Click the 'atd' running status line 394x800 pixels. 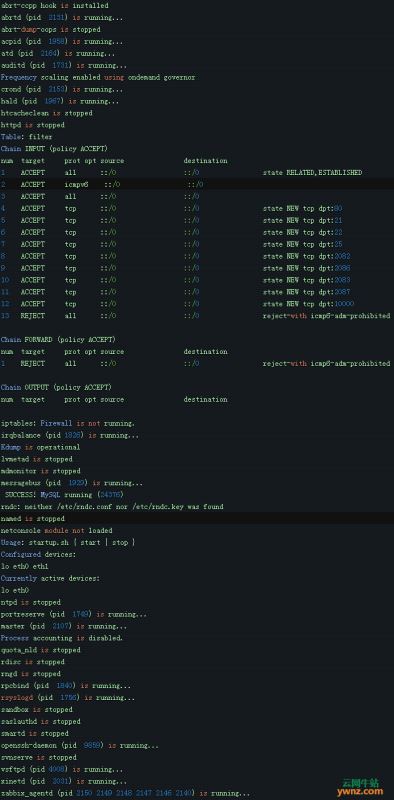coord(58,54)
